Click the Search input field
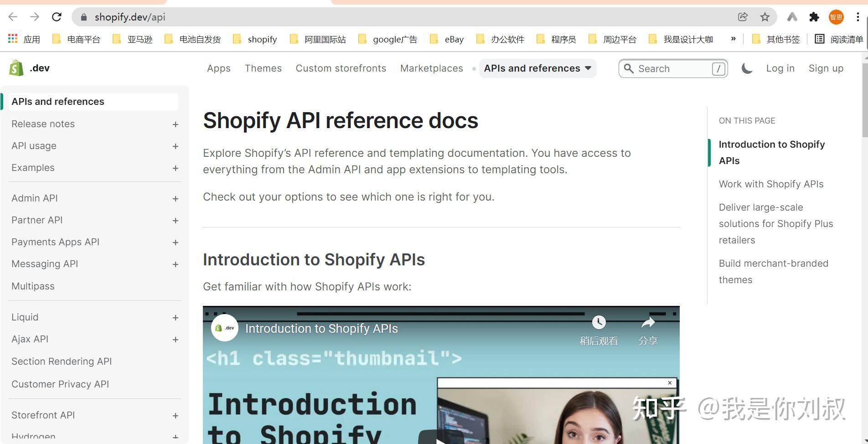This screenshot has height=444, width=868. pos(673,68)
